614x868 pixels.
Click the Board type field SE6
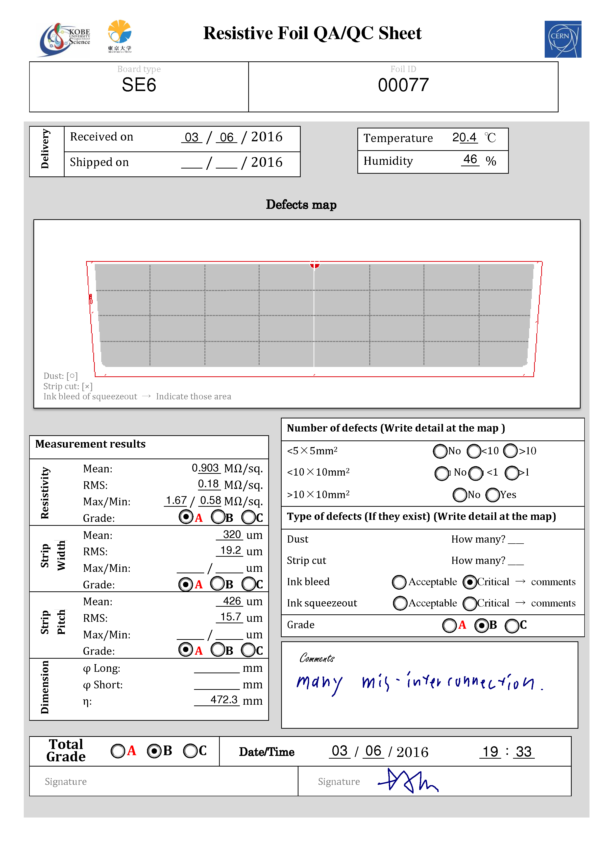[139, 85]
